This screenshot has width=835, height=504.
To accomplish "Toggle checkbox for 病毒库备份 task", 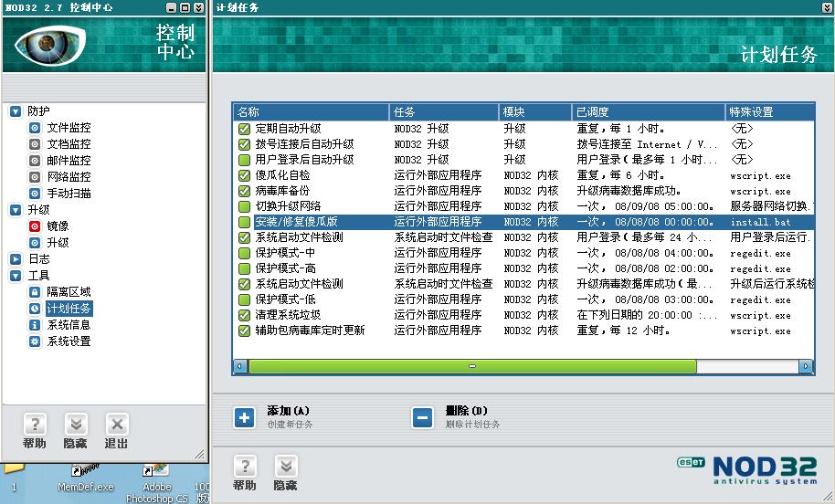I will pyautogui.click(x=244, y=191).
